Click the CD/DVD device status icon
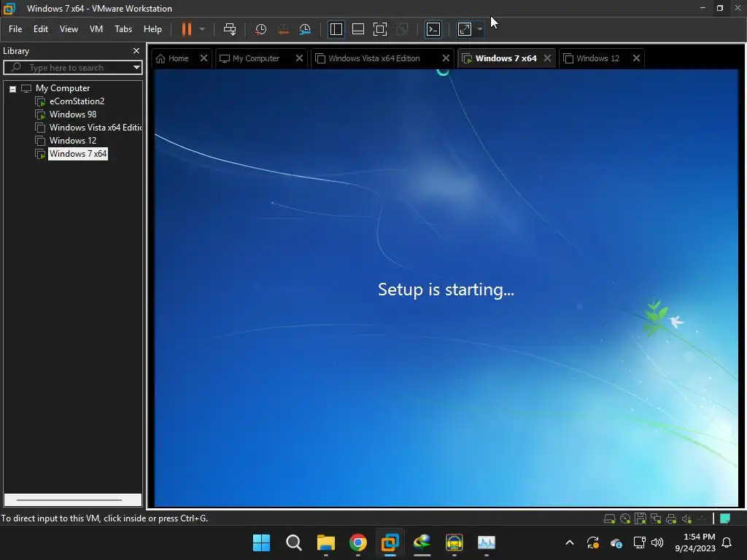The height and width of the screenshot is (560, 747). [x=625, y=518]
